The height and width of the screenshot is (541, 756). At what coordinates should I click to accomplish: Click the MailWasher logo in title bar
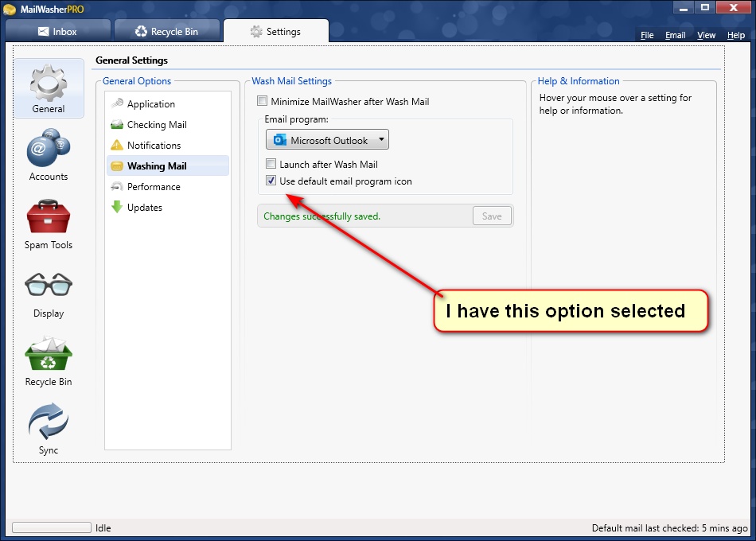pos(10,9)
